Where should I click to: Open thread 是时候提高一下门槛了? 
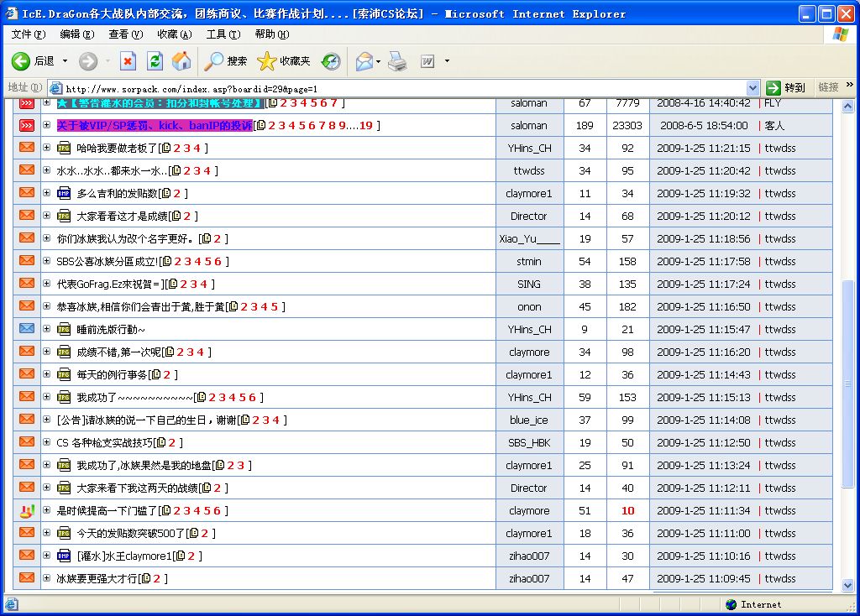105,510
